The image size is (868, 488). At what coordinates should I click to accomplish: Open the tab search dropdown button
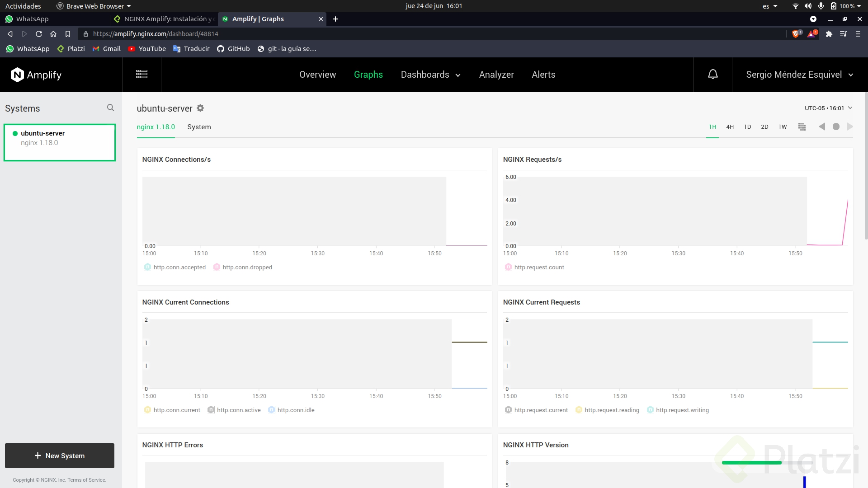pos(813,19)
